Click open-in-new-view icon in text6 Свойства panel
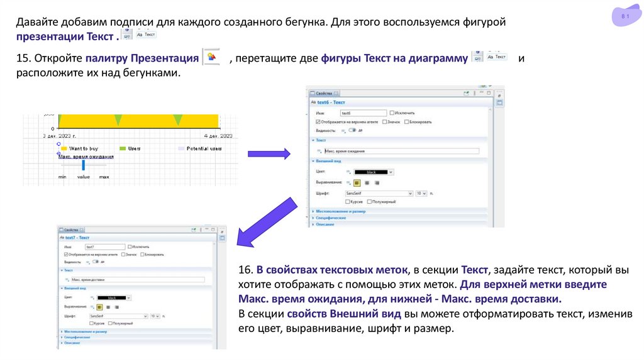 [x=466, y=93]
